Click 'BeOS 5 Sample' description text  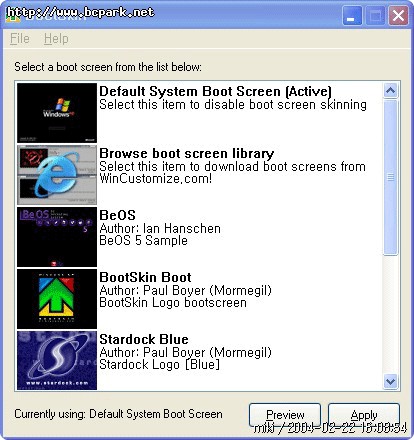tap(143, 240)
